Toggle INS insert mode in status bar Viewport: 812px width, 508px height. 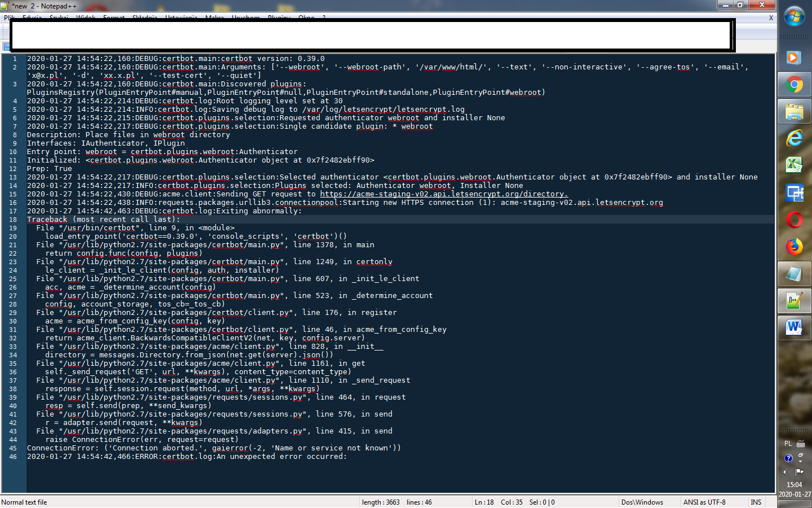coord(756,502)
